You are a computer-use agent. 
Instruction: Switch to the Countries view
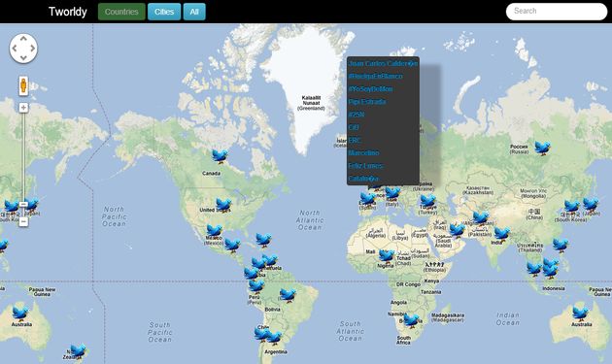[121, 12]
